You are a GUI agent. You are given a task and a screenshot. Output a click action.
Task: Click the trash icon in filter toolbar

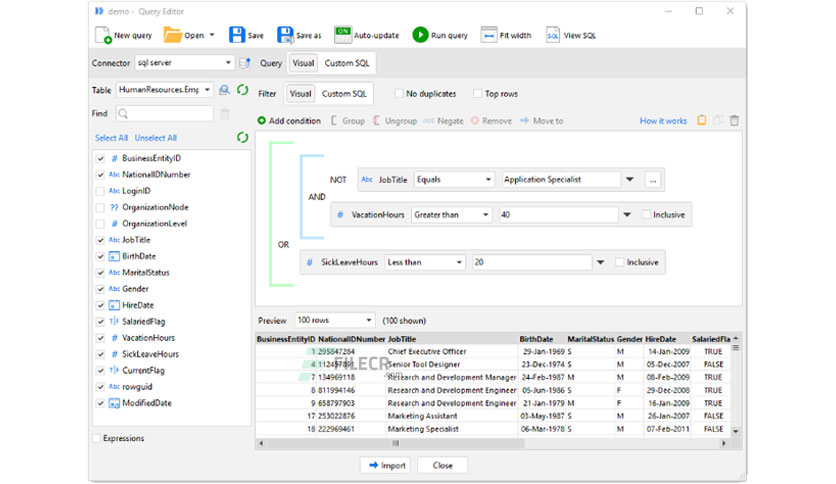coord(734,120)
